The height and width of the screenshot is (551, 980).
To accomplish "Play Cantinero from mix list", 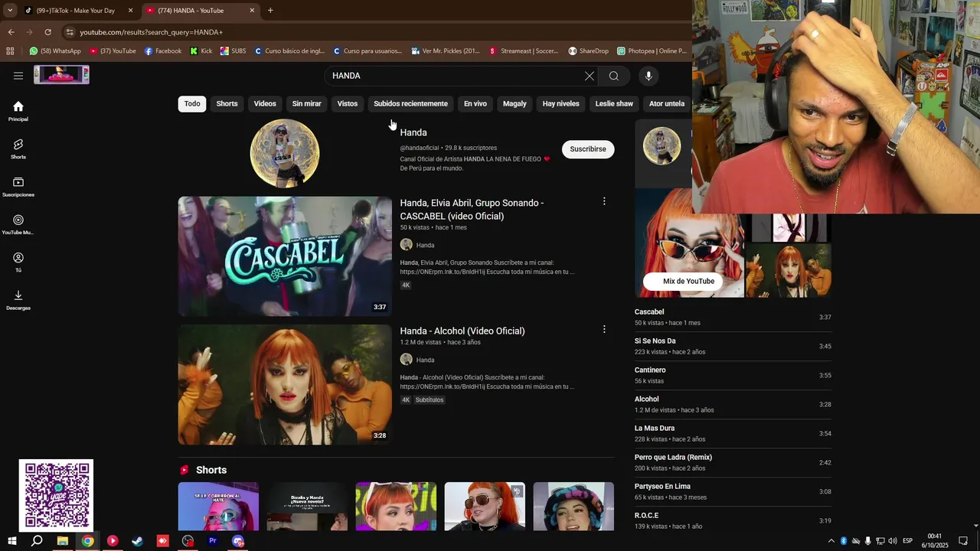I will pyautogui.click(x=733, y=375).
